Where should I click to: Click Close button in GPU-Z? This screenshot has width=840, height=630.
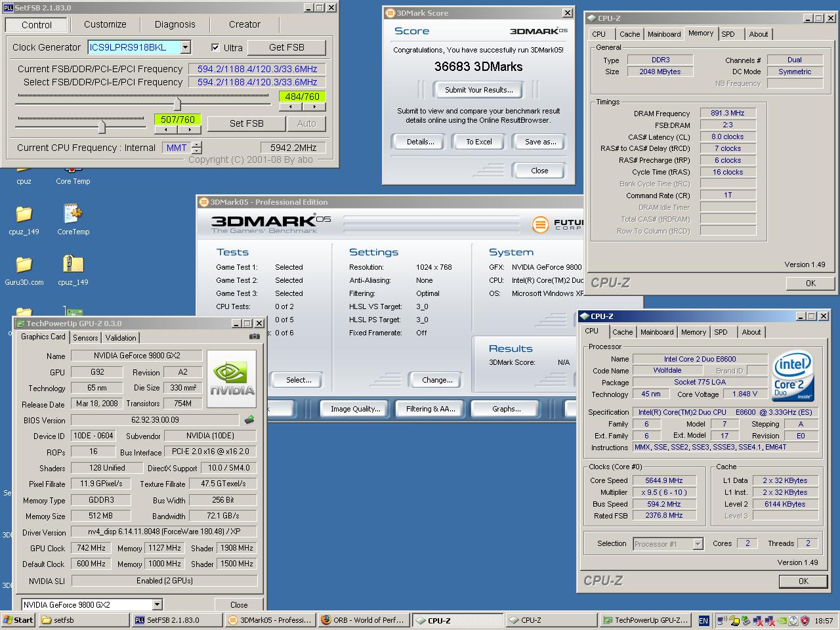[x=239, y=605]
